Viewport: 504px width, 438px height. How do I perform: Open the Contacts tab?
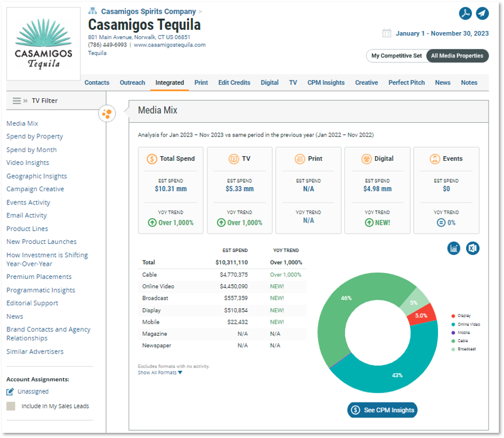97,83
